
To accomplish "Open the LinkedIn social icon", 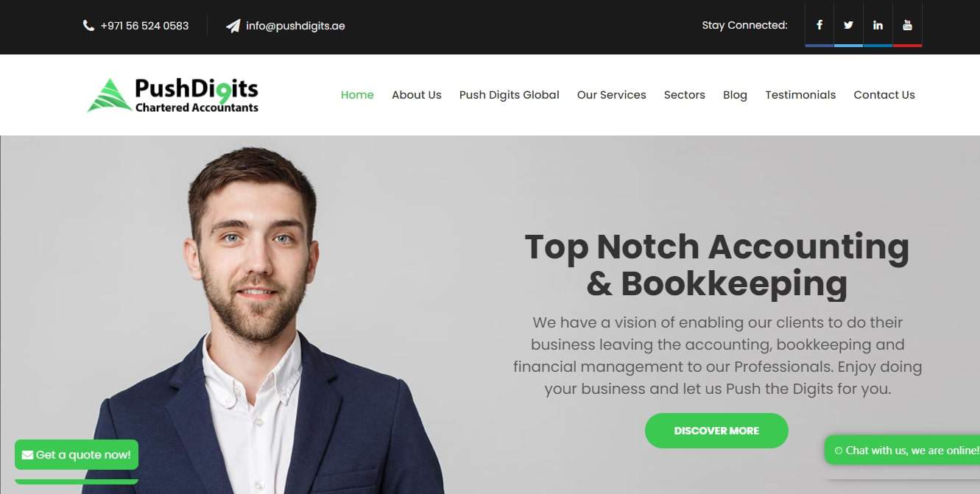I will pos(878,25).
